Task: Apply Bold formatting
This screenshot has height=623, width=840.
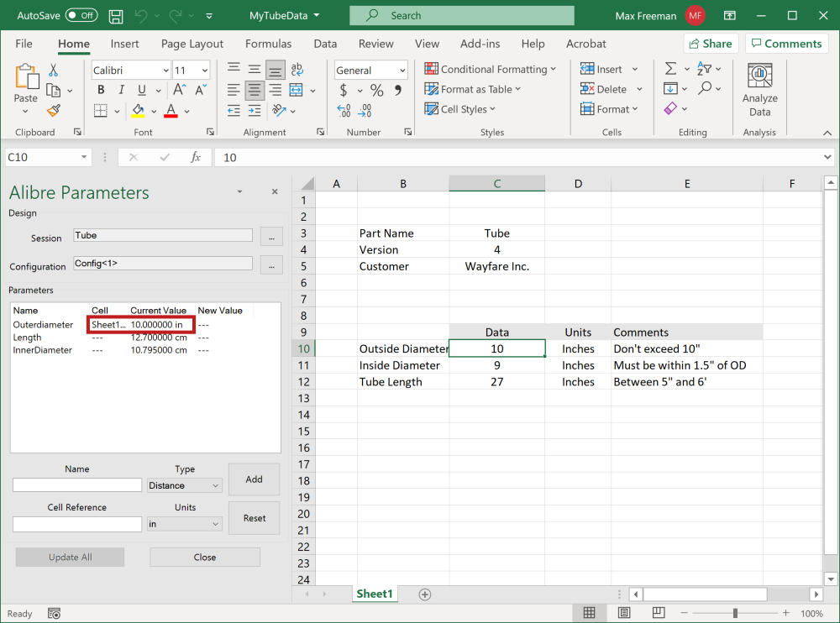Action: (x=101, y=90)
